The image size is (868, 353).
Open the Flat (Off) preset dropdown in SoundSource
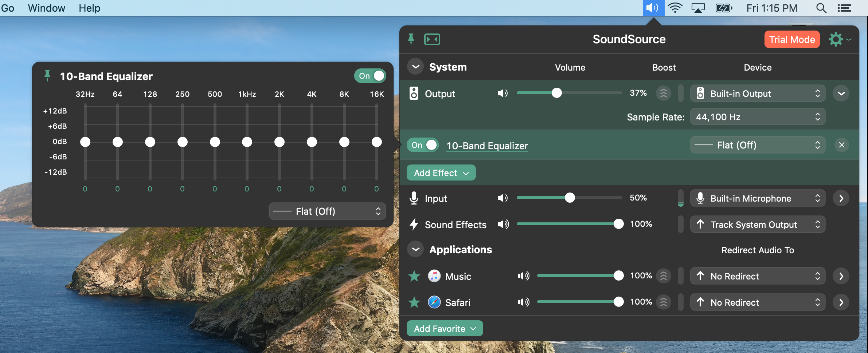pos(758,145)
